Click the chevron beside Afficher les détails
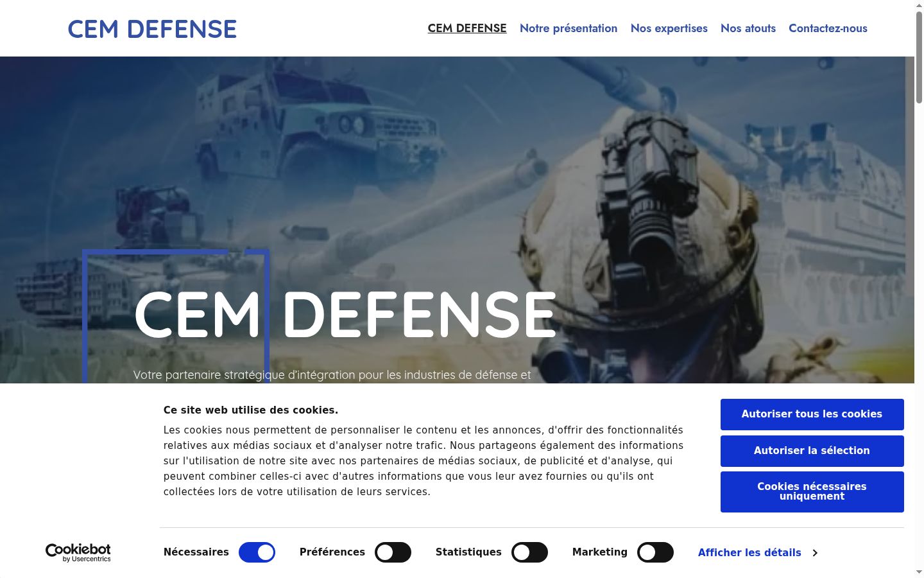924x578 pixels. coord(815,552)
